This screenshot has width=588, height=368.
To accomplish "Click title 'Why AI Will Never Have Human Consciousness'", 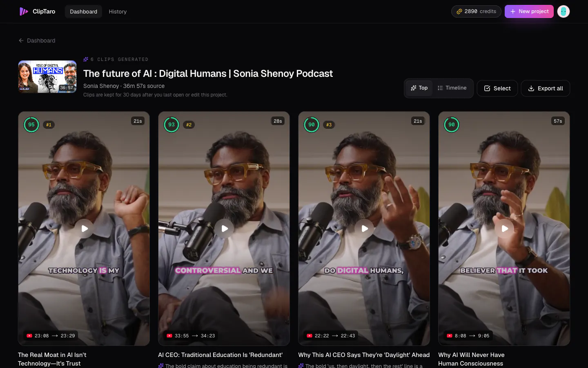I will (471, 359).
